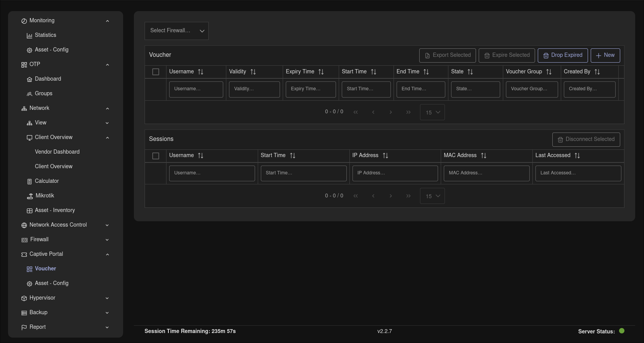This screenshot has height=343, width=644.
Task: Sort vouchers by Validity column
Action: pyautogui.click(x=253, y=72)
